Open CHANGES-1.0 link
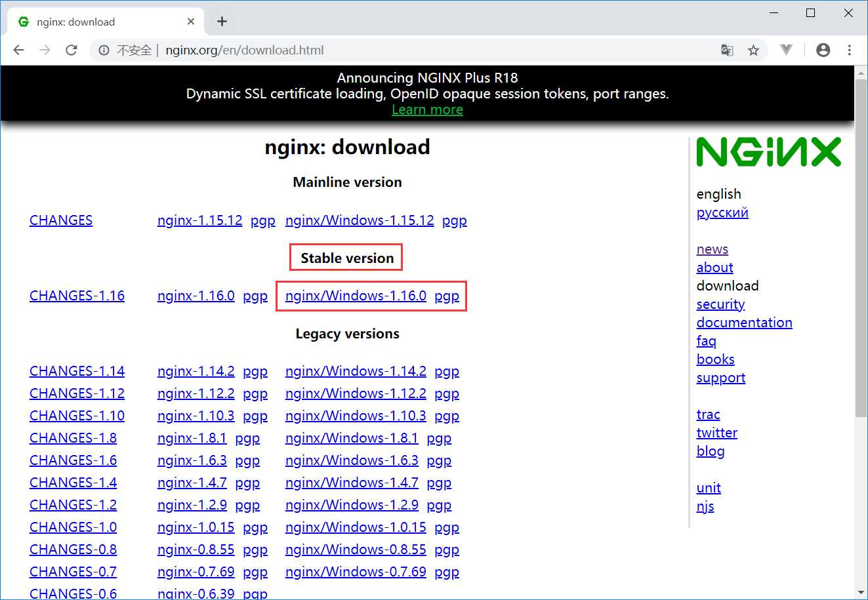This screenshot has width=868, height=600. click(73, 527)
